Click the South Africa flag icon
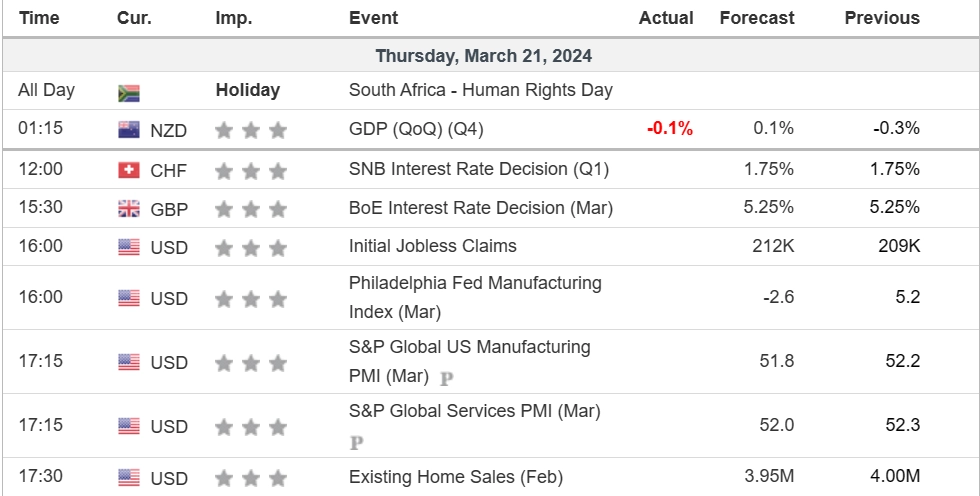This screenshot has width=980, height=496. [x=128, y=93]
